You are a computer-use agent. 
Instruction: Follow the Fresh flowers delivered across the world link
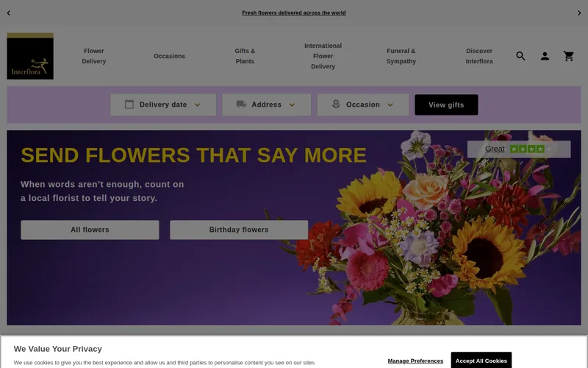click(293, 13)
